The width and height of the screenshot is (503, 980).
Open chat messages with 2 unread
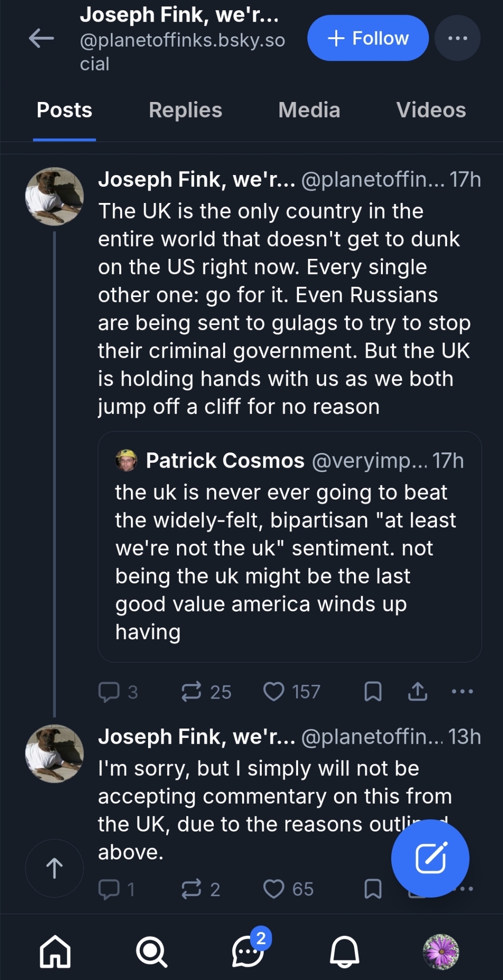248,952
